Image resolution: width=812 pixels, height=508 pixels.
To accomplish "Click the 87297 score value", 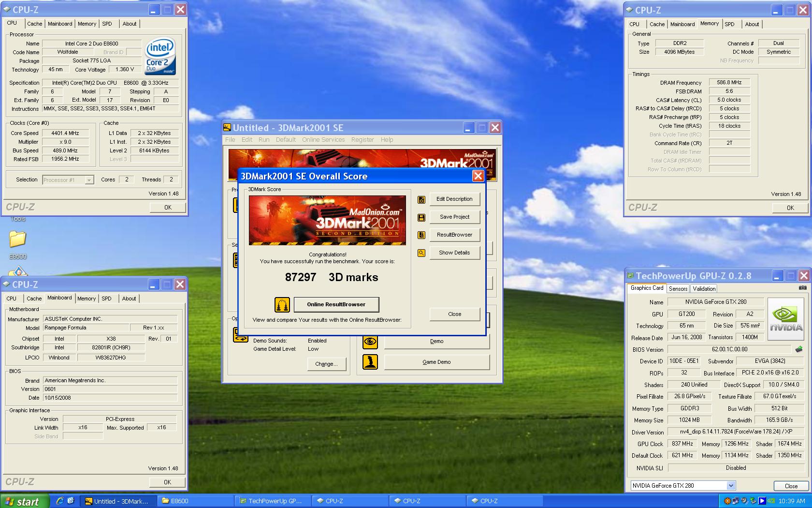I will [301, 277].
